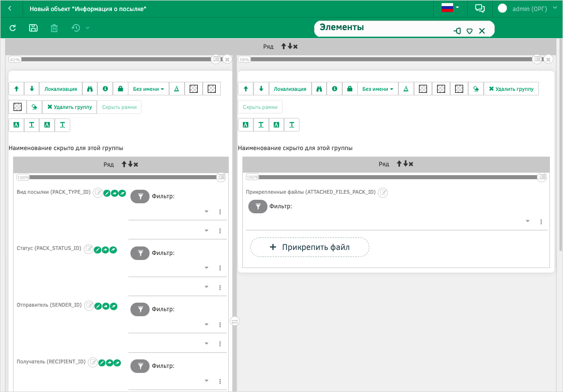Click Скрыть рамки in the right group
The height and width of the screenshot is (392, 563).
(x=260, y=107)
